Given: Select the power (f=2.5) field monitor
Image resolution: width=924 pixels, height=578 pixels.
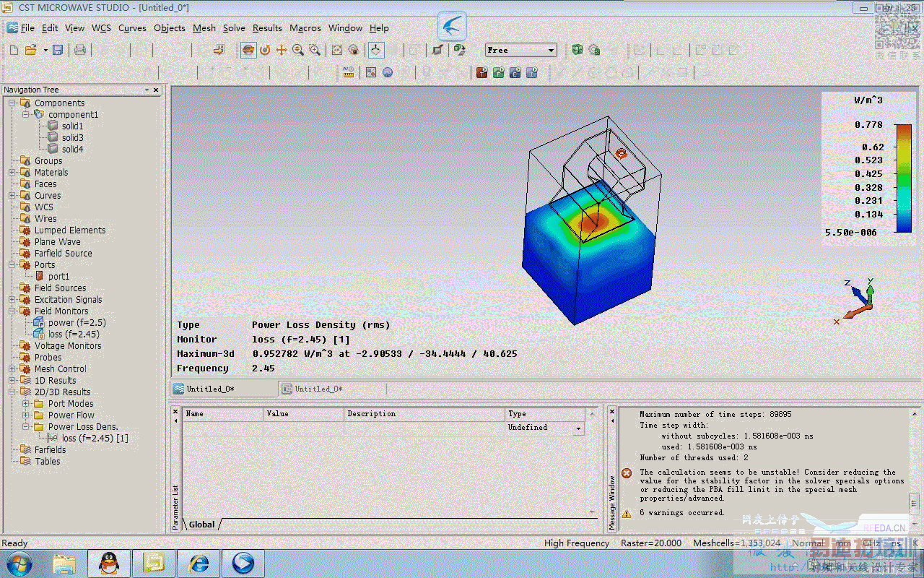Looking at the screenshot, I should point(77,323).
